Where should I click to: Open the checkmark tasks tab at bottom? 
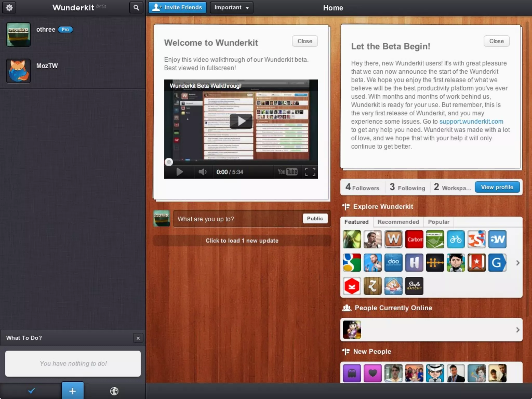[x=32, y=391]
